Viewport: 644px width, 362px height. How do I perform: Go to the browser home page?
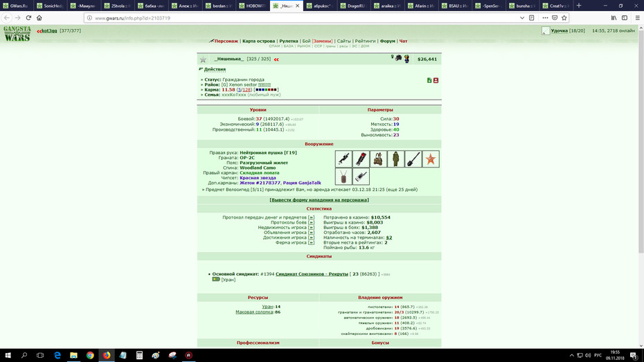pos(39,17)
